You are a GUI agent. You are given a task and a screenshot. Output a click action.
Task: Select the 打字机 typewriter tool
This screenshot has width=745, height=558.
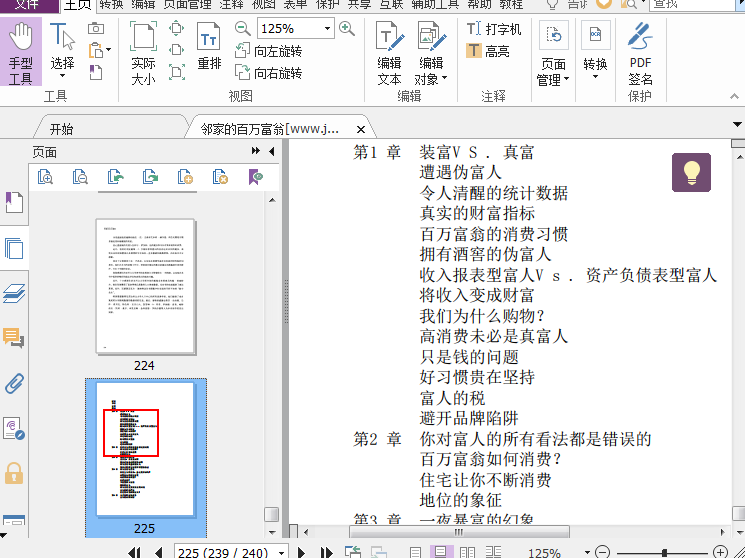pyautogui.click(x=494, y=29)
